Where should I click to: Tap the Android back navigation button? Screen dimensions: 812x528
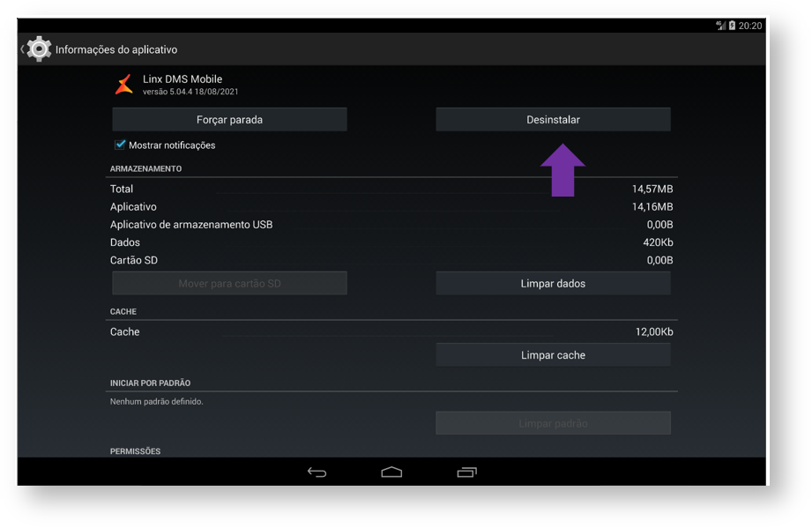[x=317, y=472]
